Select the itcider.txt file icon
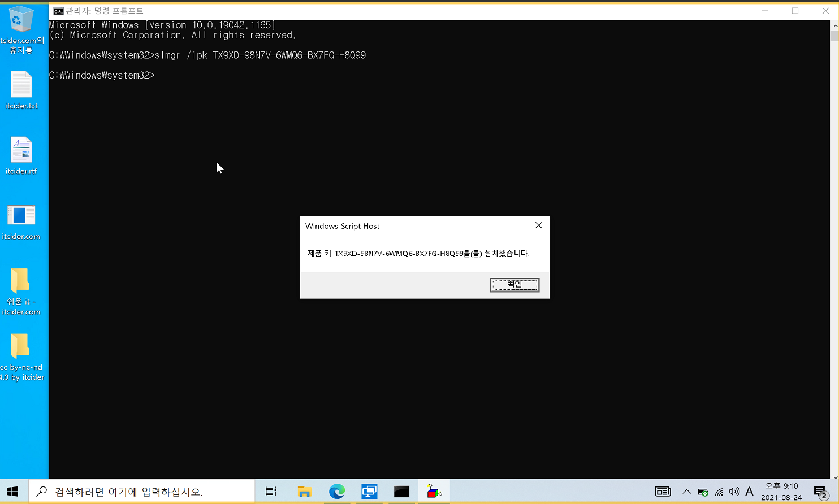This screenshot has height=504, width=839. pyautogui.click(x=21, y=90)
